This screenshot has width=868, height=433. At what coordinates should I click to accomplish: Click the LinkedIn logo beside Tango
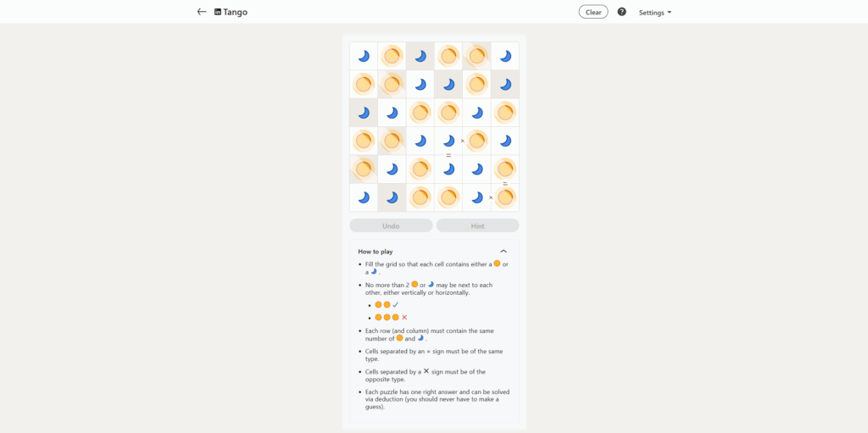[218, 12]
